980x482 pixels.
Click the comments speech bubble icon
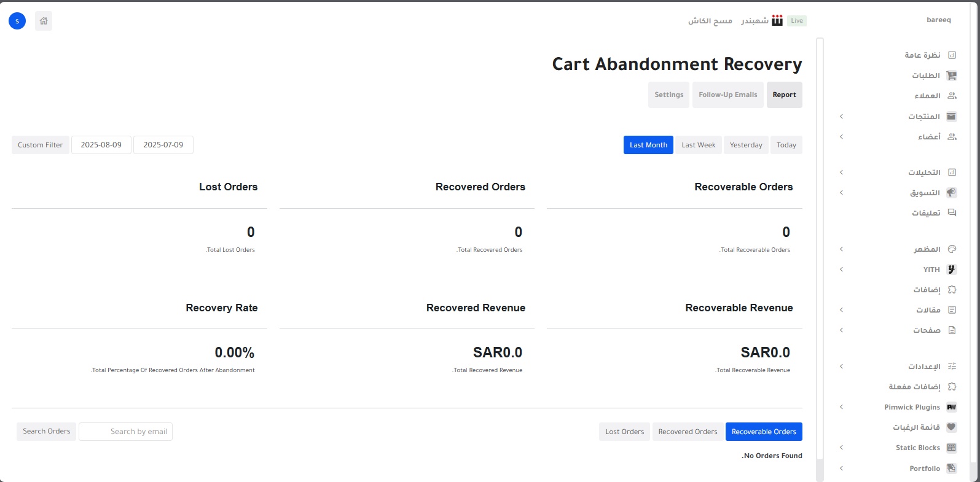(951, 213)
